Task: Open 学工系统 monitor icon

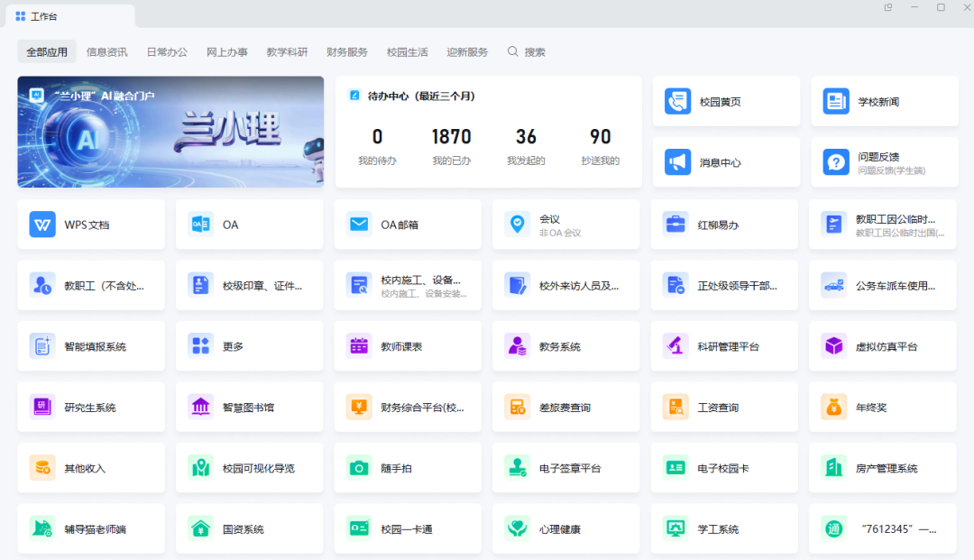Action: [675, 528]
